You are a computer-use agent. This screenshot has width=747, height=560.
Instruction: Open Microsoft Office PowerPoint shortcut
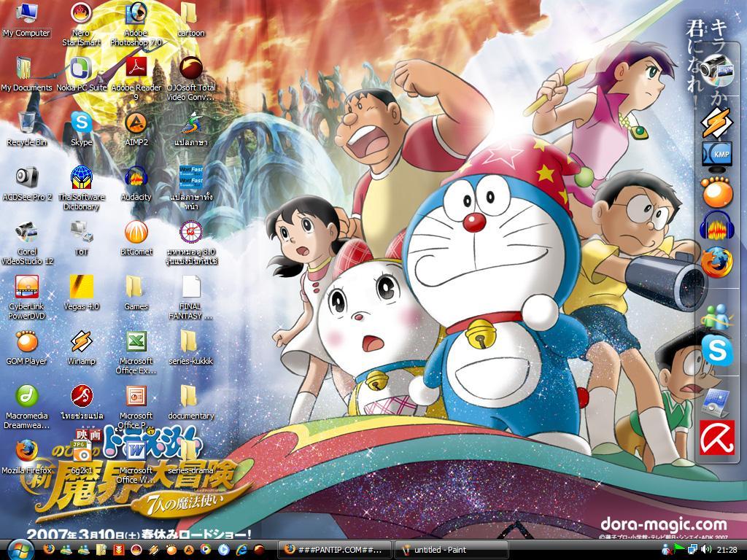136,408
